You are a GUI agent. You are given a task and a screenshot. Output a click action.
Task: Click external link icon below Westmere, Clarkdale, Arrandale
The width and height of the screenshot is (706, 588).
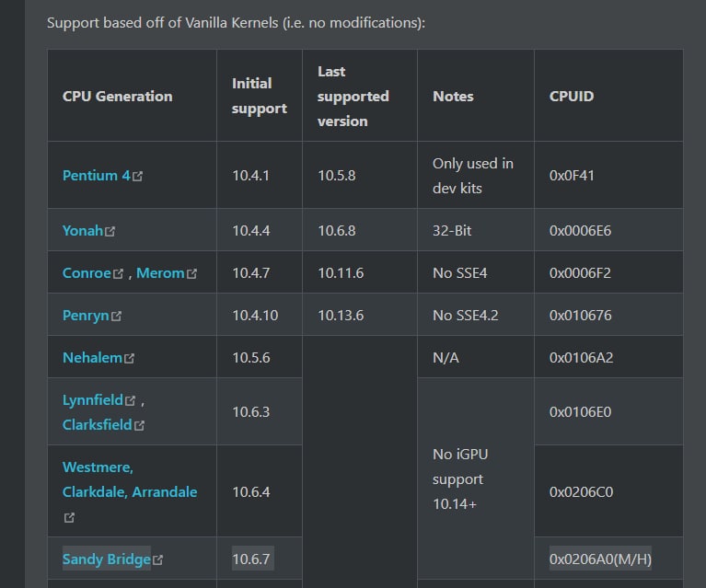click(69, 518)
